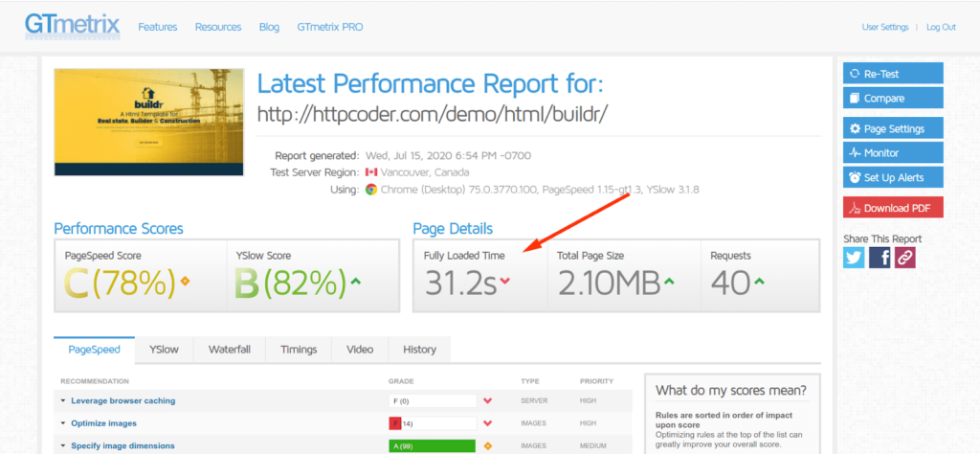Click the GTmetrix logo
Viewport: 980px width, 454px height.
pyautogui.click(x=72, y=26)
